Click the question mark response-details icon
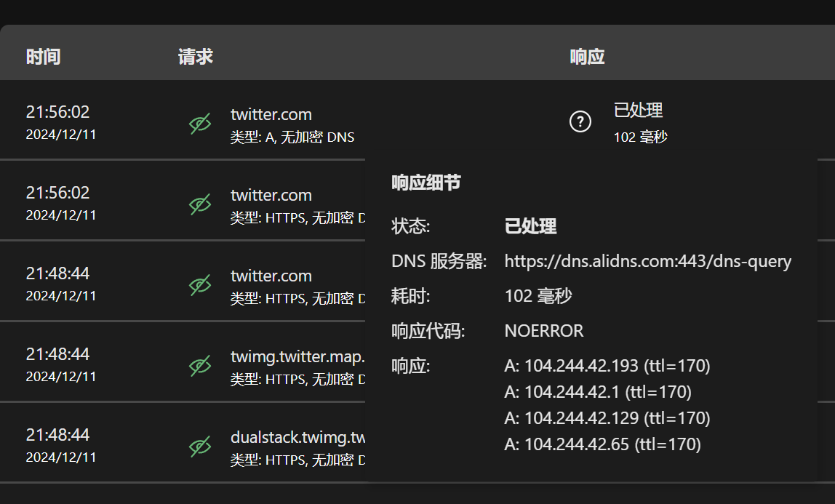 pyautogui.click(x=580, y=122)
